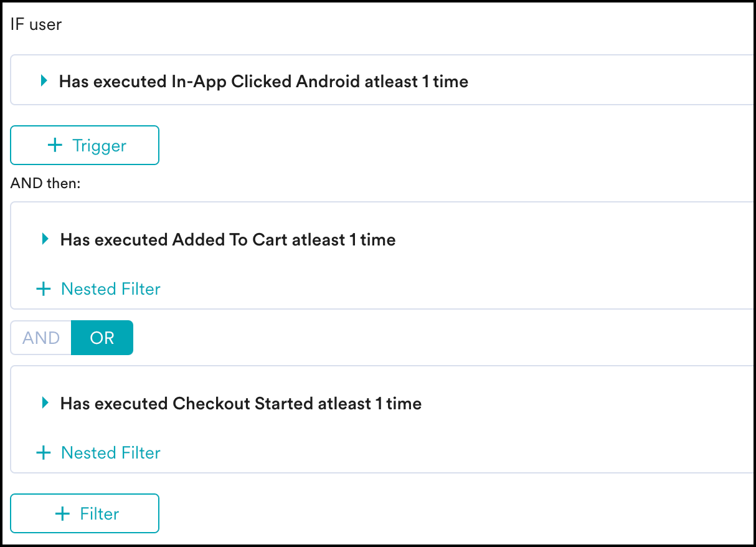Click the 'AND then:' section label

(45, 184)
